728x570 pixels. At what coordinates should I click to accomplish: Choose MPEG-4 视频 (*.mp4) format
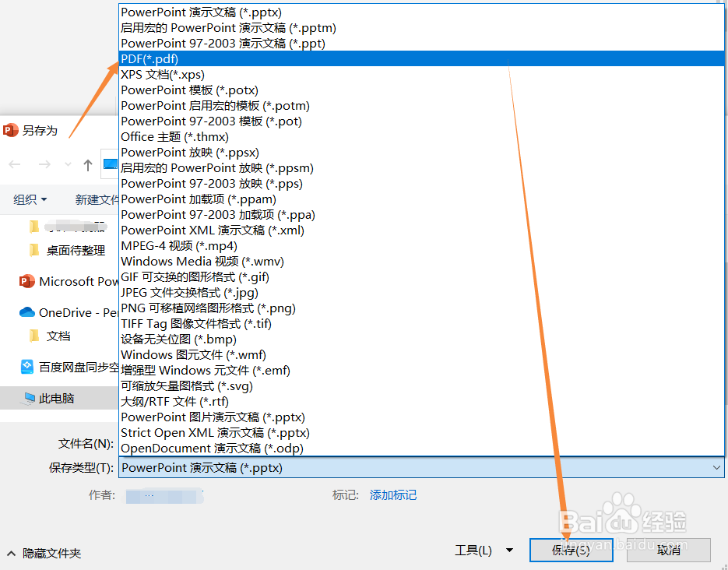421,245
